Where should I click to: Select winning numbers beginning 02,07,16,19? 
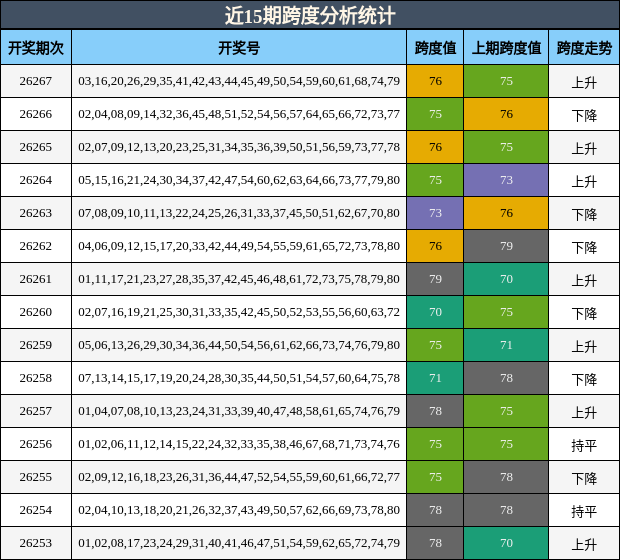[239, 312]
